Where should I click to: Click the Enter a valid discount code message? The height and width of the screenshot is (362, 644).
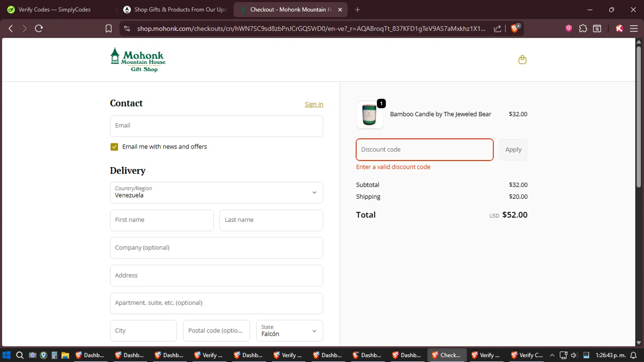coord(393,167)
